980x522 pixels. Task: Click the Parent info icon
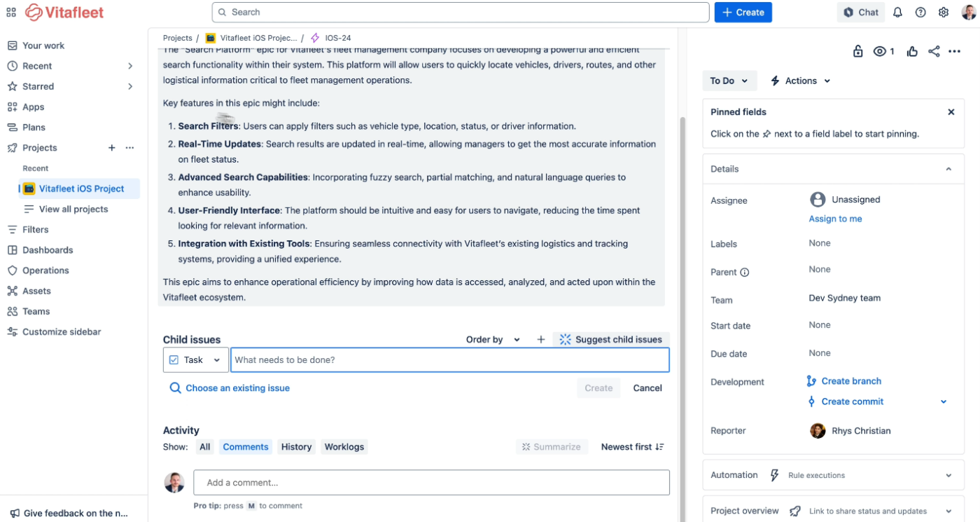point(745,273)
